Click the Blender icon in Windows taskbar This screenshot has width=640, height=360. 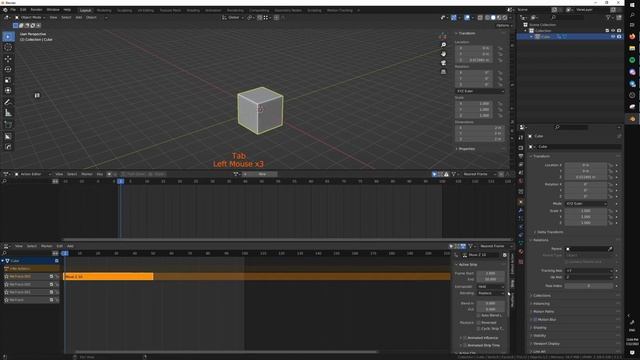pos(632,119)
